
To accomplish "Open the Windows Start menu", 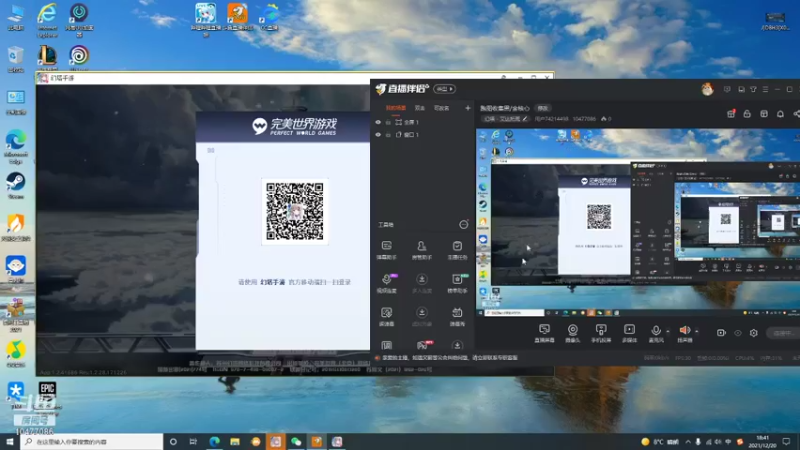I will click(x=10, y=442).
